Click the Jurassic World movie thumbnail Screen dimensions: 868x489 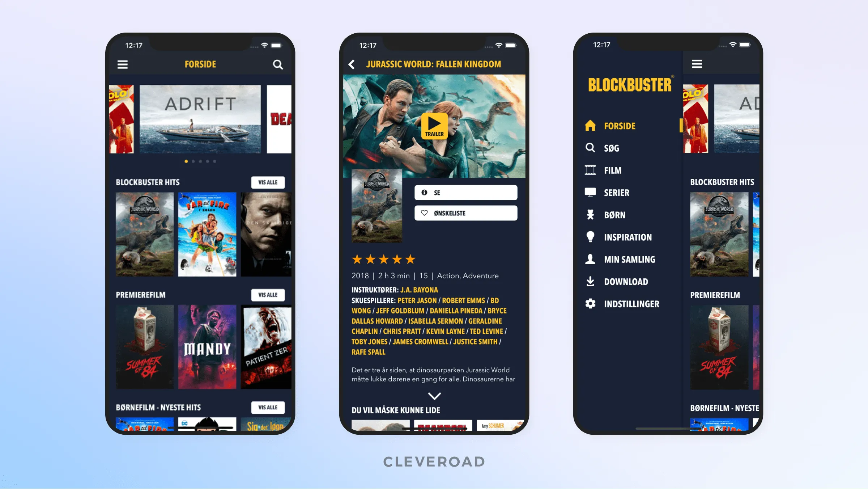tap(145, 233)
